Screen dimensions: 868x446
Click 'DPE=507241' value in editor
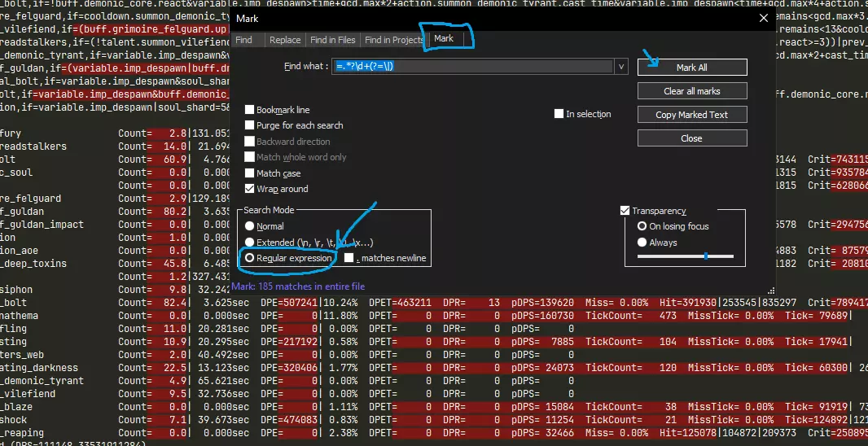289,303
